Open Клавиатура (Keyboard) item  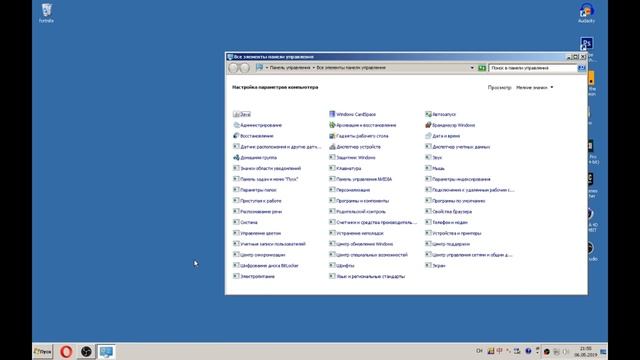coord(345,168)
